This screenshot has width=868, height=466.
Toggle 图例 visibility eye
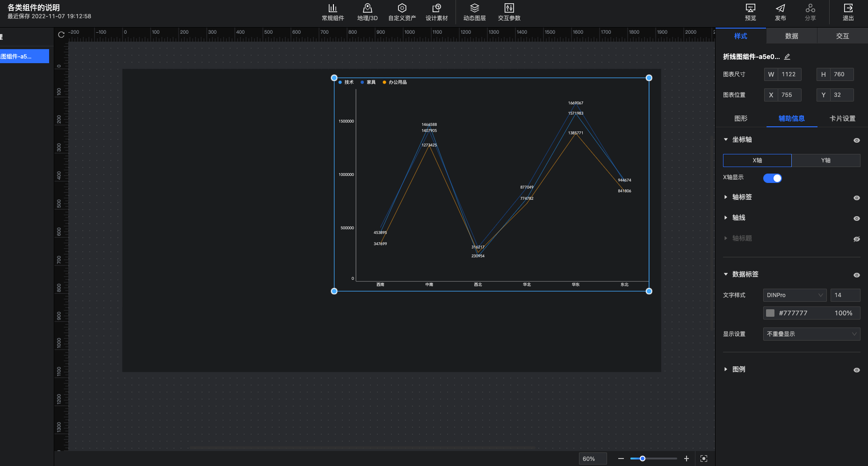click(856, 370)
